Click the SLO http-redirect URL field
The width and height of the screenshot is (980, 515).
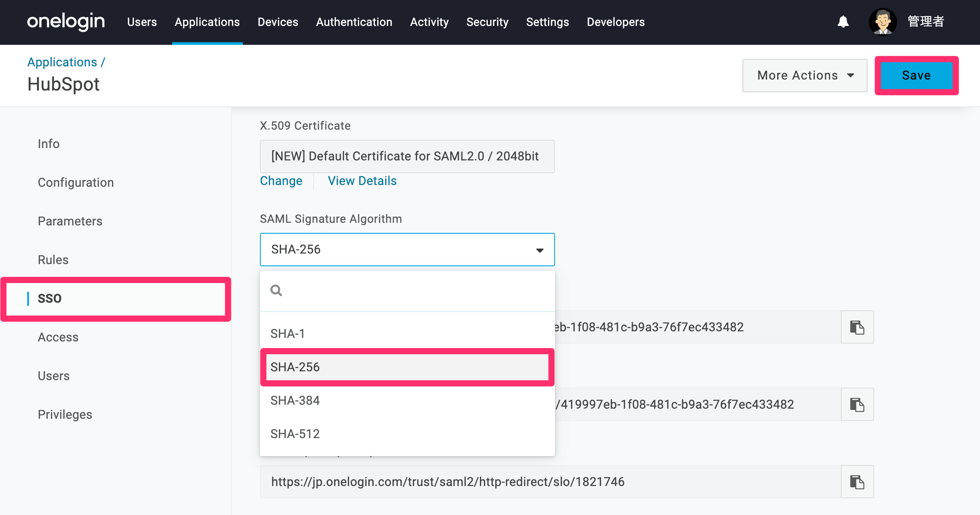click(x=551, y=482)
